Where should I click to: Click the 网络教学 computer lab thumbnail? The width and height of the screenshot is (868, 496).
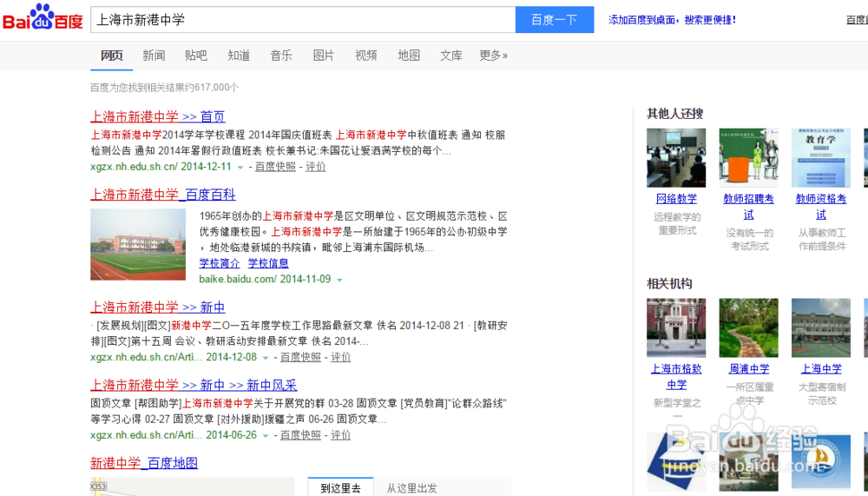(676, 158)
